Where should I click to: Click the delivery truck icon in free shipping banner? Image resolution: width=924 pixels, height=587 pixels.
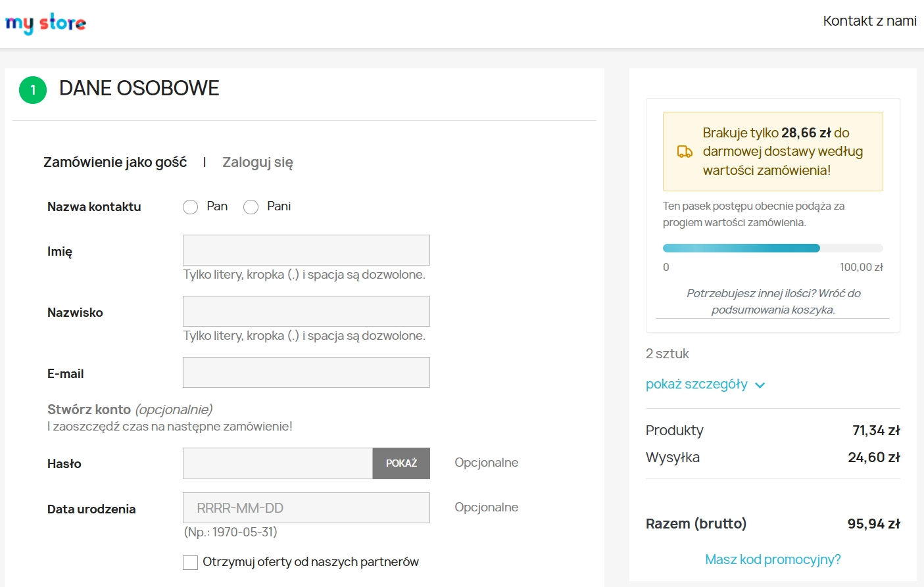pyautogui.click(x=684, y=151)
